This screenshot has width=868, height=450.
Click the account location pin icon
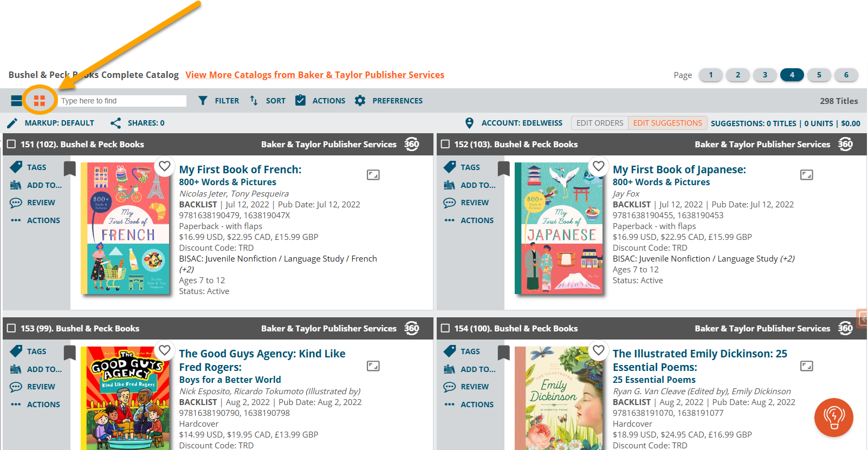tap(469, 123)
